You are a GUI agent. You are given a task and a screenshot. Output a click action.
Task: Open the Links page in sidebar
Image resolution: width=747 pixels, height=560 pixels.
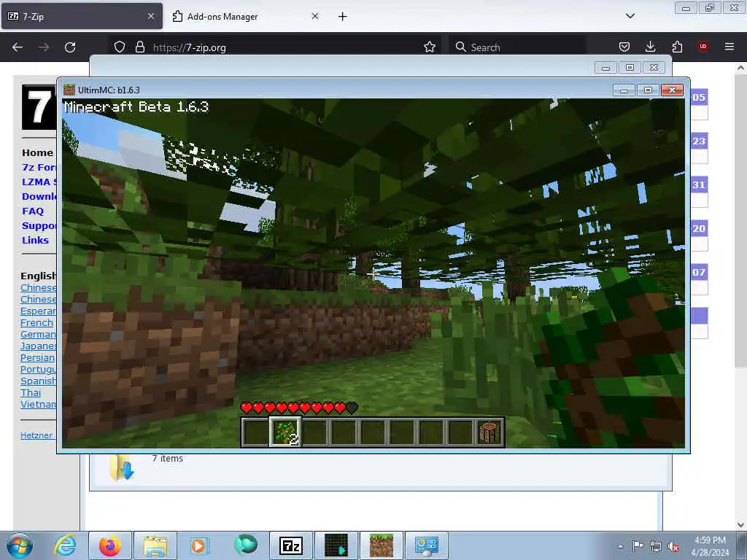pyautogui.click(x=35, y=240)
